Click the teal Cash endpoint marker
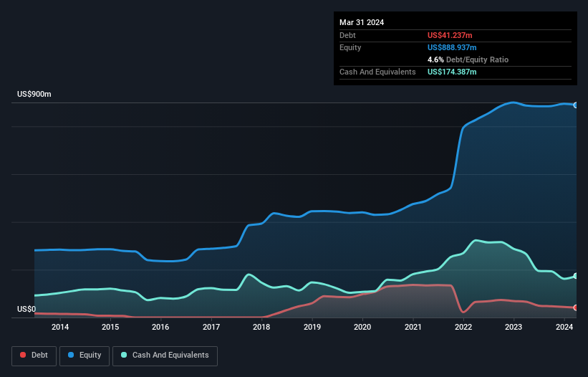588x377 pixels. pos(576,276)
